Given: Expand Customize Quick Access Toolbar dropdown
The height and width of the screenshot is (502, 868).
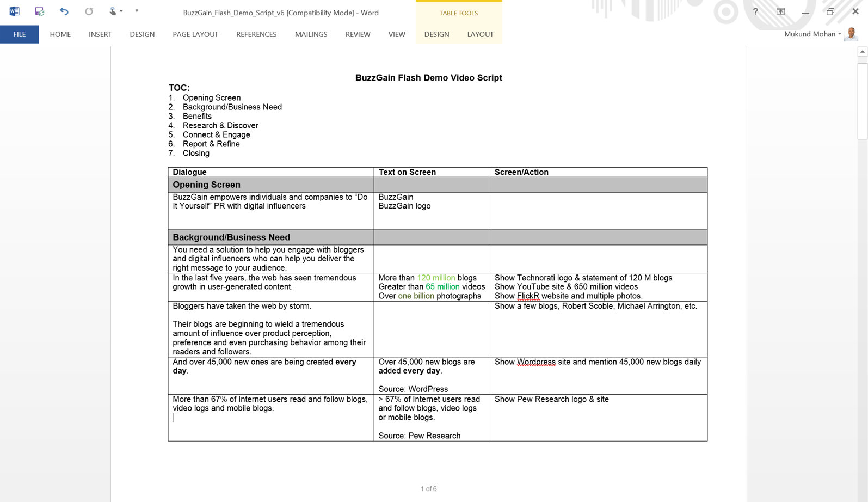Looking at the screenshot, I should 137,11.
